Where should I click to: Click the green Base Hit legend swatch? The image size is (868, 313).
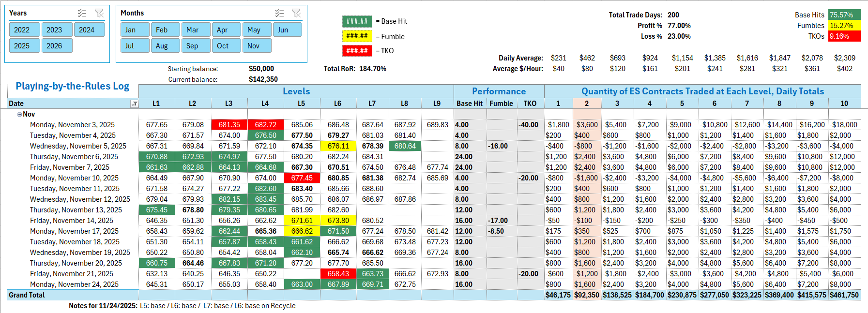click(x=357, y=21)
